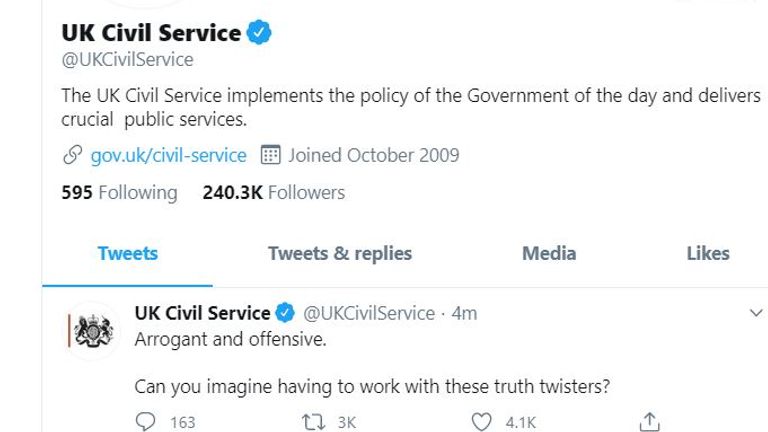This screenshot has height=432, width=768.
Task: Click the reply speech bubble icon
Action: pyautogui.click(x=145, y=421)
